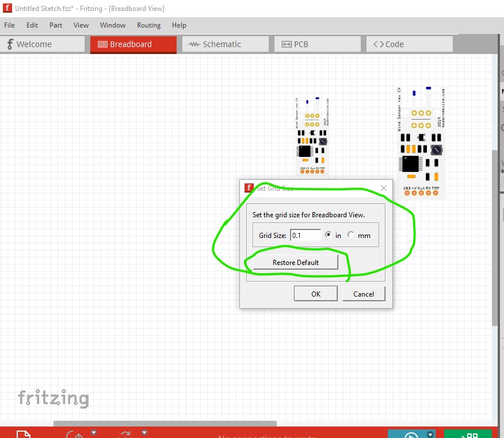This screenshot has width=504, height=438.
Task: Close the Set Grid Size dialog
Action: click(383, 188)
